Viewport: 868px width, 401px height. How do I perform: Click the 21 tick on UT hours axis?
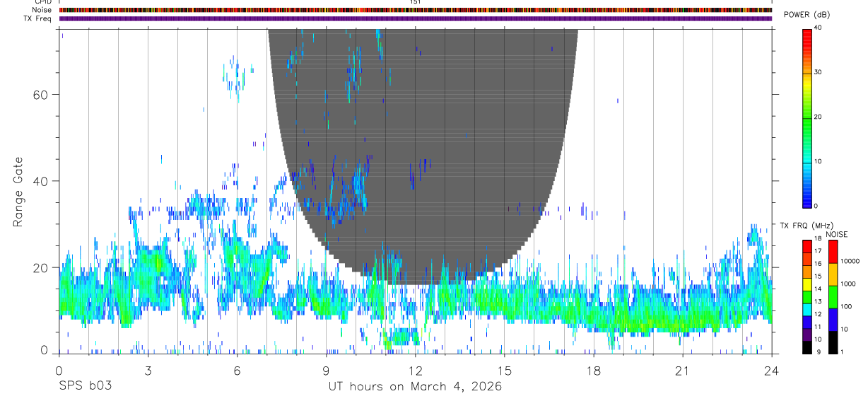click(683, 370)
